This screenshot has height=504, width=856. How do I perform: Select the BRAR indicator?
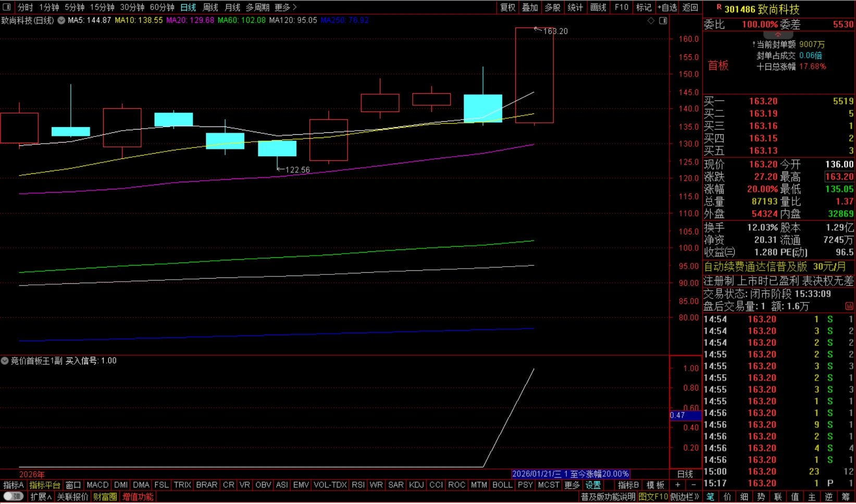[x=207, y=485]
